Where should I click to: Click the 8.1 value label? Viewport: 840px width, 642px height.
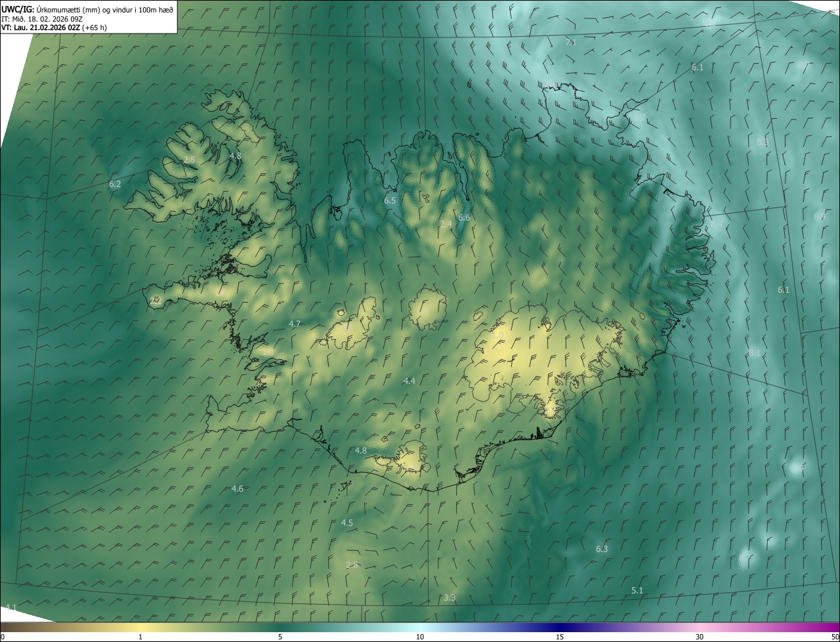pos(755,353)
